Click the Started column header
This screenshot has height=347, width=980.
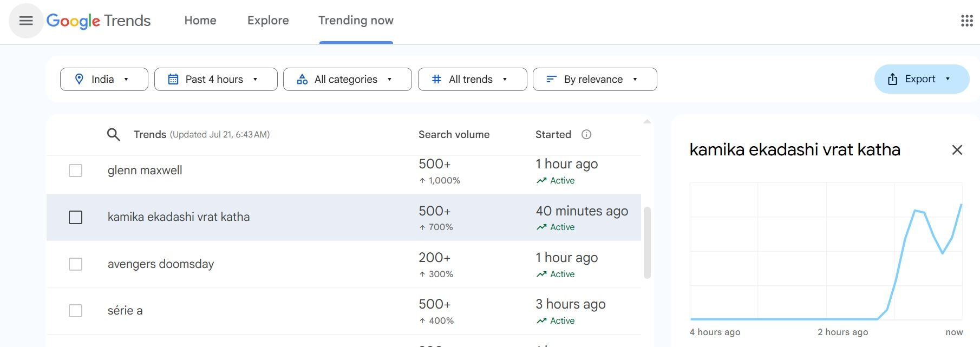[x=553, y=134]
